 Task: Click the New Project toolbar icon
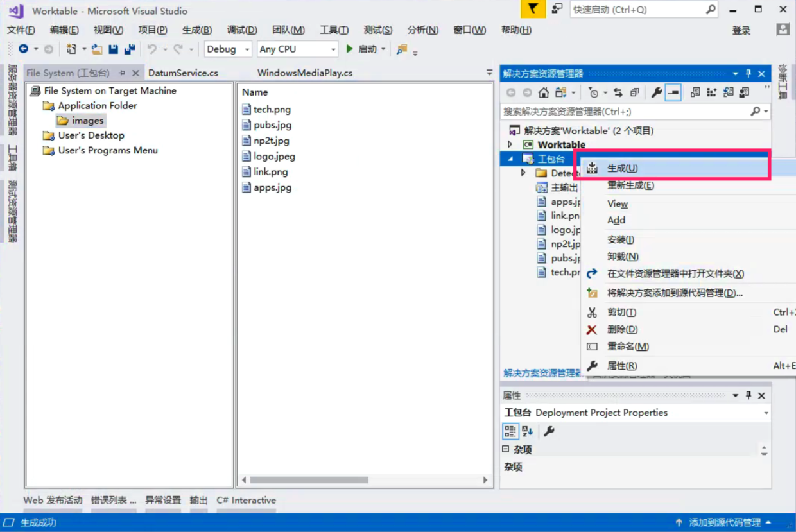click(71, 49)
